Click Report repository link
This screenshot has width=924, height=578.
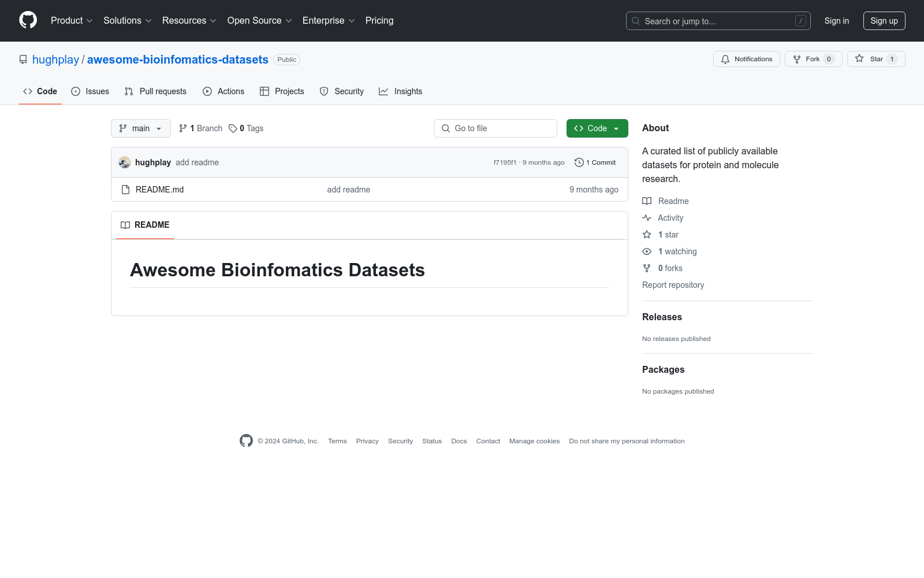[673, 285]
